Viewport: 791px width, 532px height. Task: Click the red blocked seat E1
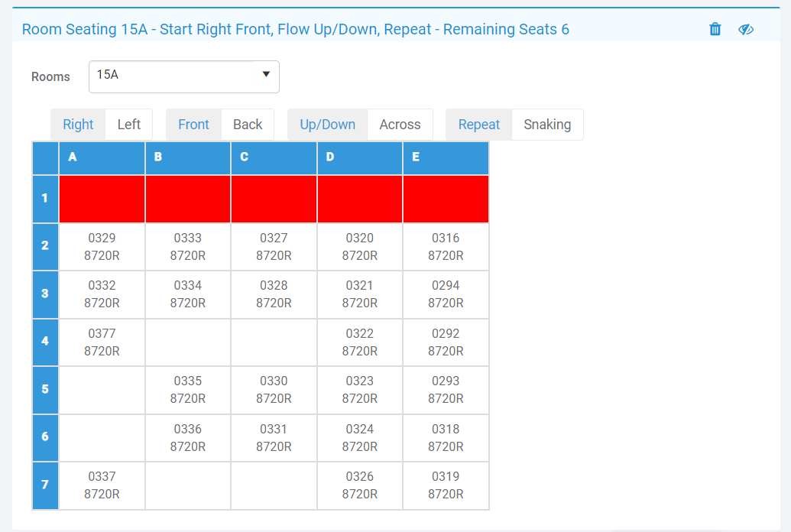click(x=446, y=199)
